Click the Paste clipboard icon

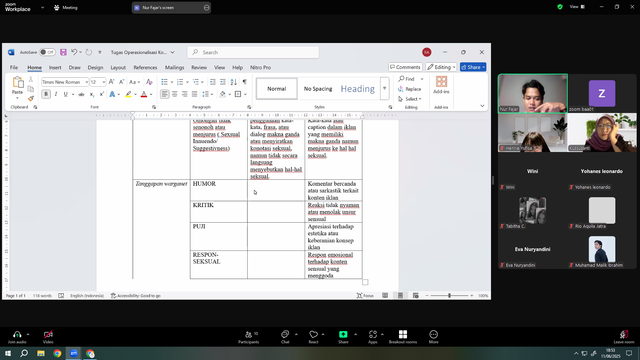coord(18,82)
